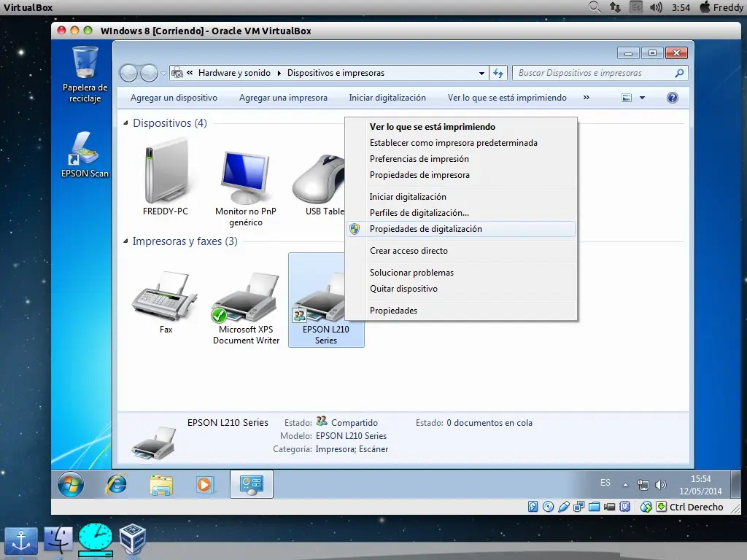Click the arrow after Hardware y sonido
Image resolution: width=747 pixels, height=560 pixels.
pyautogui.click(x=279, y=73)
